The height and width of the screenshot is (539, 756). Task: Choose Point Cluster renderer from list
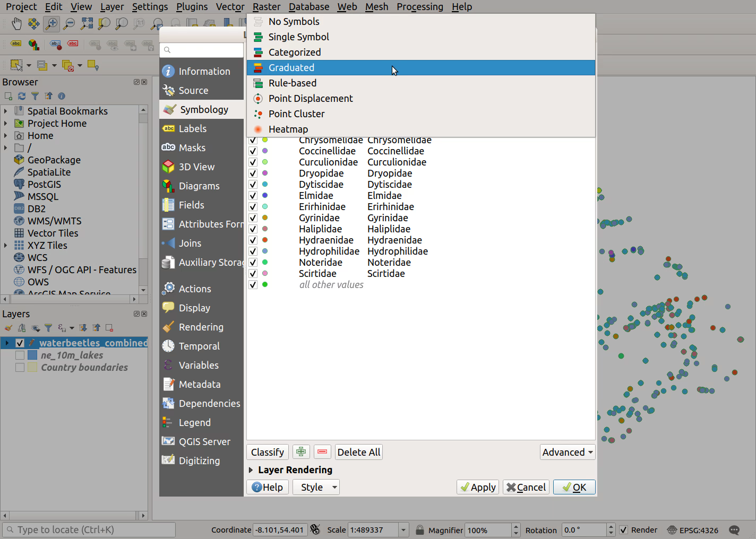point(421,114)
